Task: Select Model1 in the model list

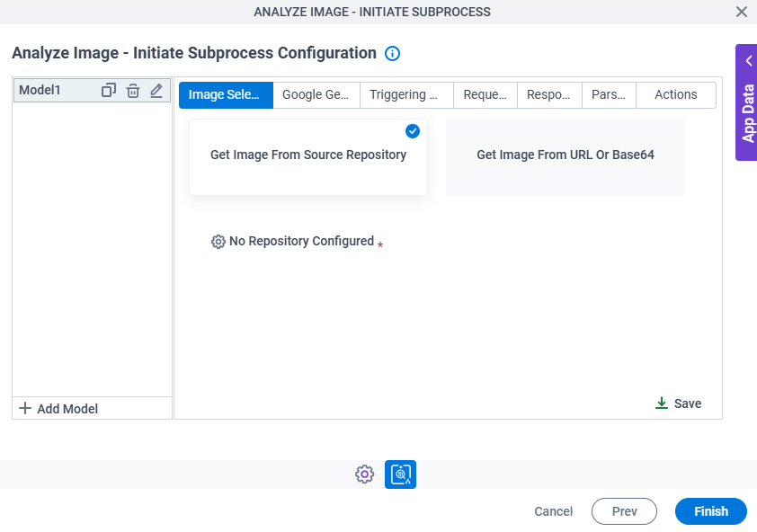Action: pyautogui.click(x=92, y=90)
